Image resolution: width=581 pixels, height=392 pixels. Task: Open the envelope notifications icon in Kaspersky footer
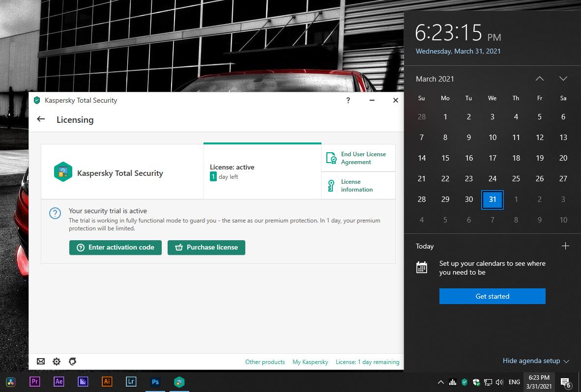tap(41, 361)
